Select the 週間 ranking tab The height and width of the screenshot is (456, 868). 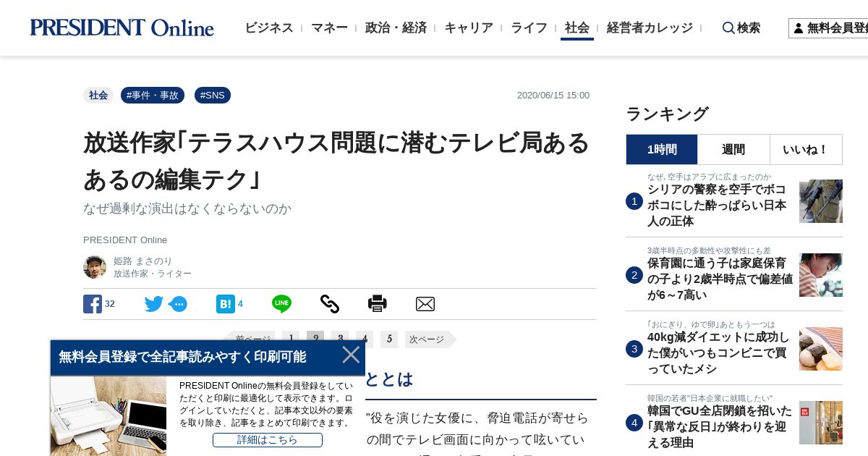(733, 149)
